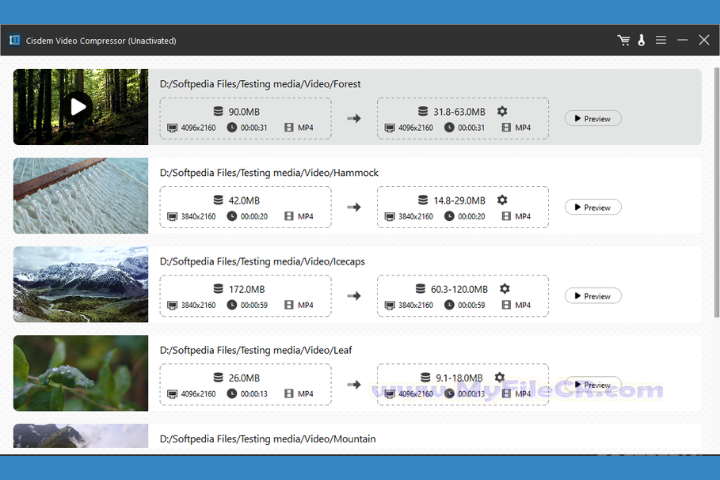Image resolution: width=720 pixels, height=480 pixels.
Task: Click Icecaps output duration 00:00:59
Action: pyautogui.click(x=471, y=305)
